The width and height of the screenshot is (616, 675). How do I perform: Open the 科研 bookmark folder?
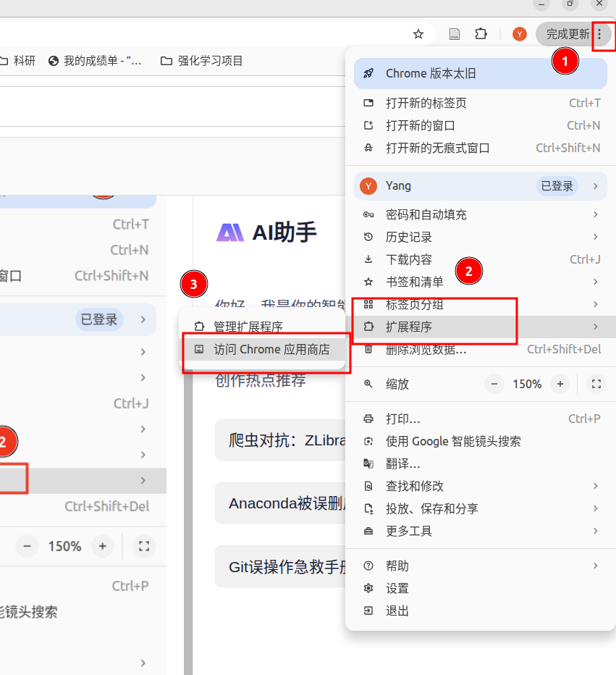[x=17, y=61]
